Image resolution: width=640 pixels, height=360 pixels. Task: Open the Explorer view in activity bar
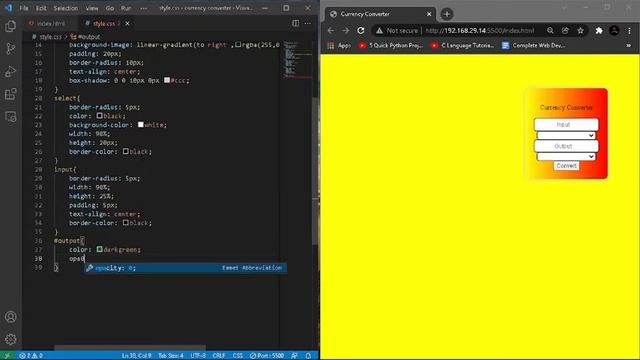(x=11, y=27)
